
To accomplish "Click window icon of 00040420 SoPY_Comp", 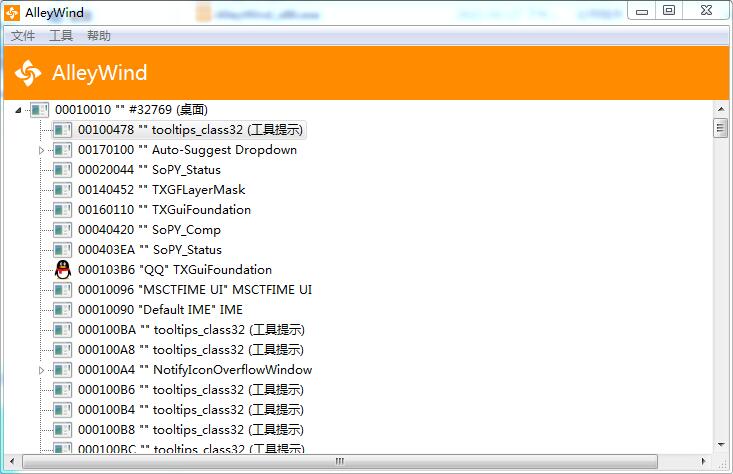I will tap(62, 230).
